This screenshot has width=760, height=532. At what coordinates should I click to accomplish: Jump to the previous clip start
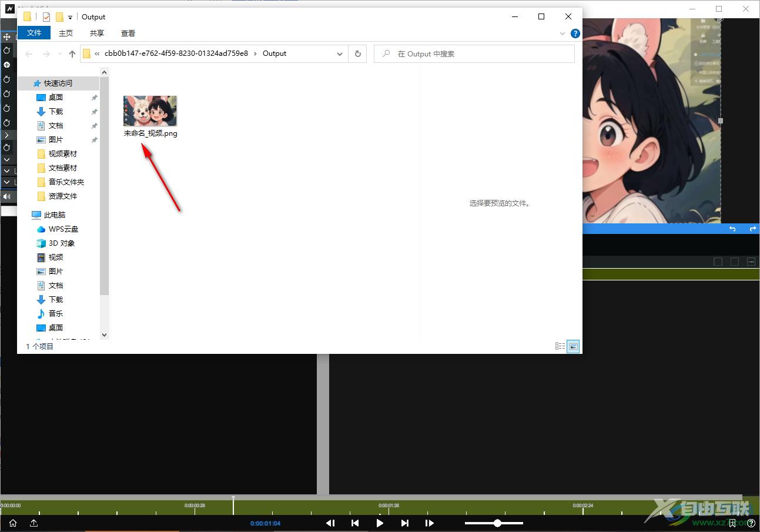pyautogui.click(x=355, y=523)
